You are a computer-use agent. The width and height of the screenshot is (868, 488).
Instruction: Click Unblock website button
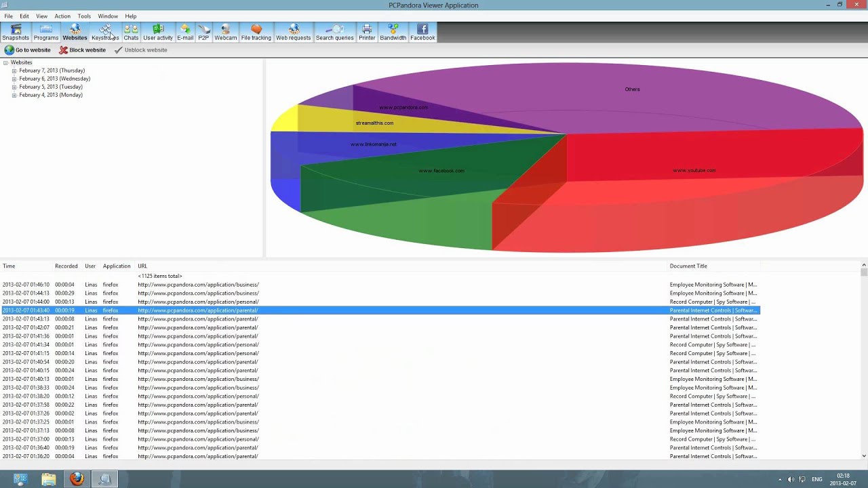140,50
